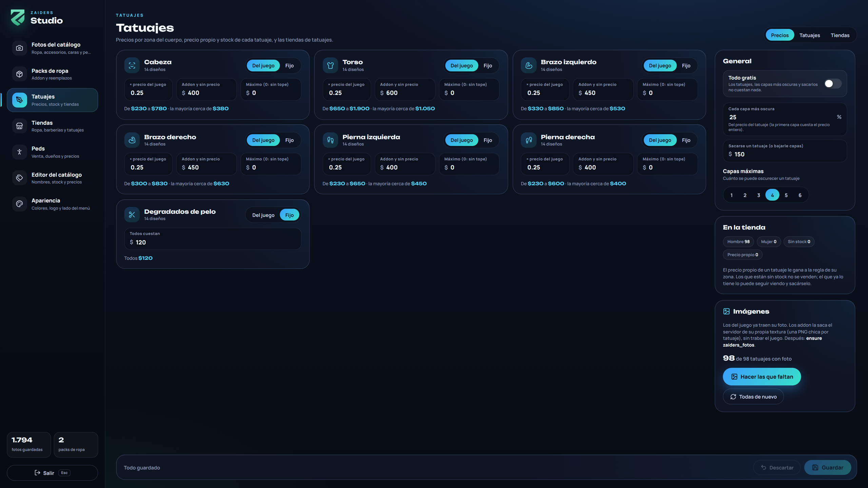Switch Degradados de pelo to Del juego

coord(263,215)
